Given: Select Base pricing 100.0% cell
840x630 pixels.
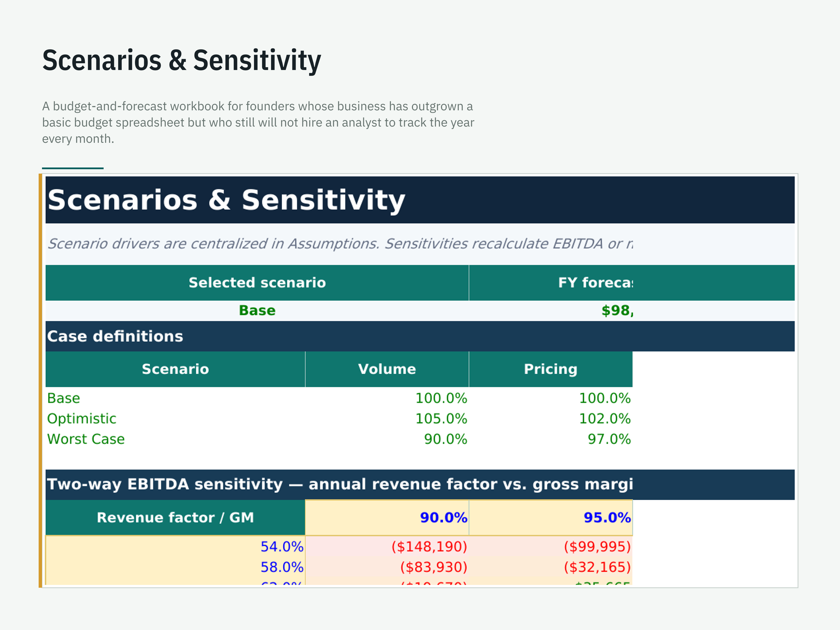Looking at the screenshot, I should [x=551, y=398].
